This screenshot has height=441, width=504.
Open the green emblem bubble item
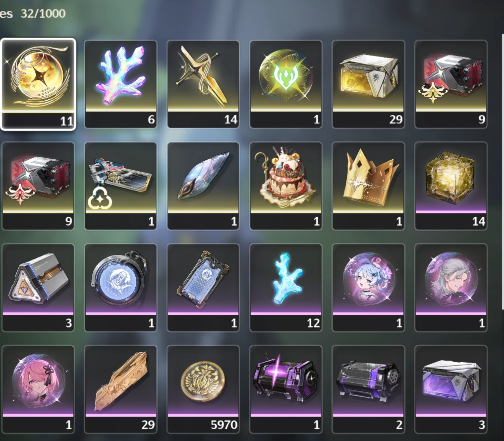[x=286, y=84]
